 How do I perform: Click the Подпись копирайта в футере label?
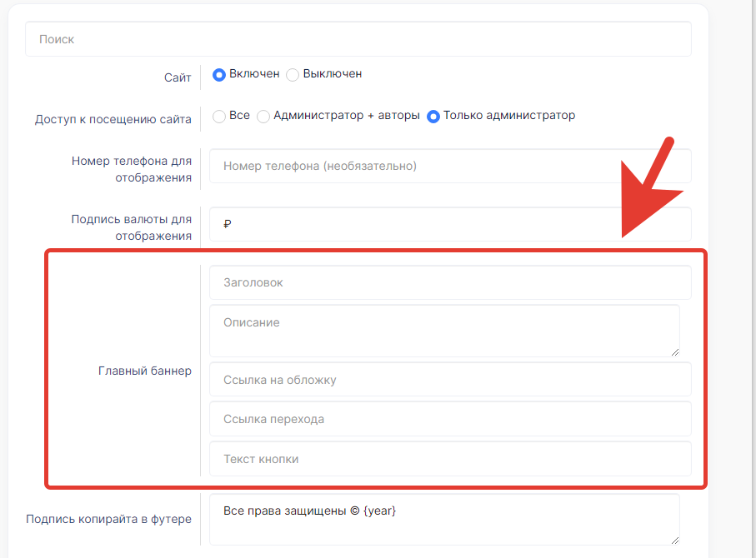pos(108,519)
